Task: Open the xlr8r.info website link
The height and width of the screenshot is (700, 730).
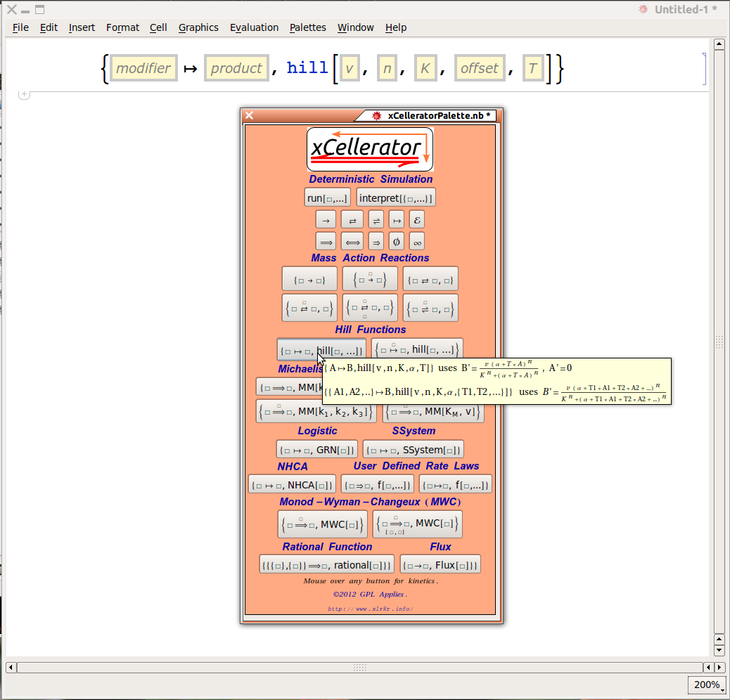Action: (x=370, y=609)
